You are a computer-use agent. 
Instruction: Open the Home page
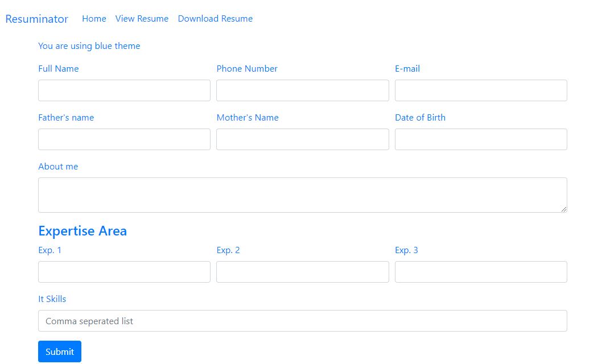94,19
